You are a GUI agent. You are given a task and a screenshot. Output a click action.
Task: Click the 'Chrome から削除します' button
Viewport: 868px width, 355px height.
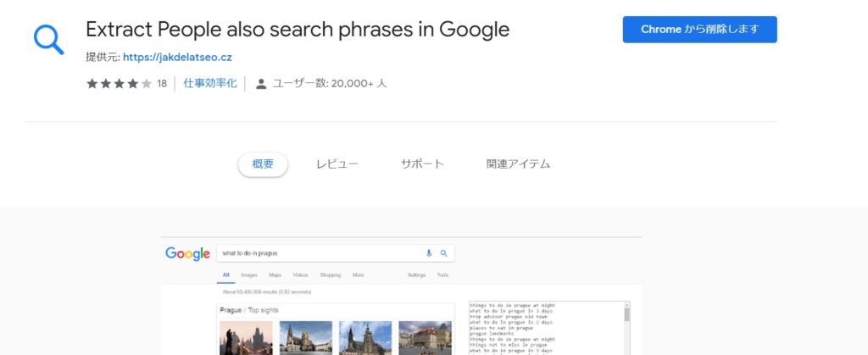(699, 30)
